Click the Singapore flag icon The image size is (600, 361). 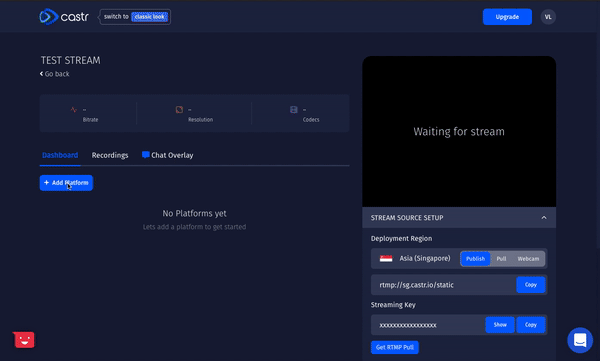386,258
